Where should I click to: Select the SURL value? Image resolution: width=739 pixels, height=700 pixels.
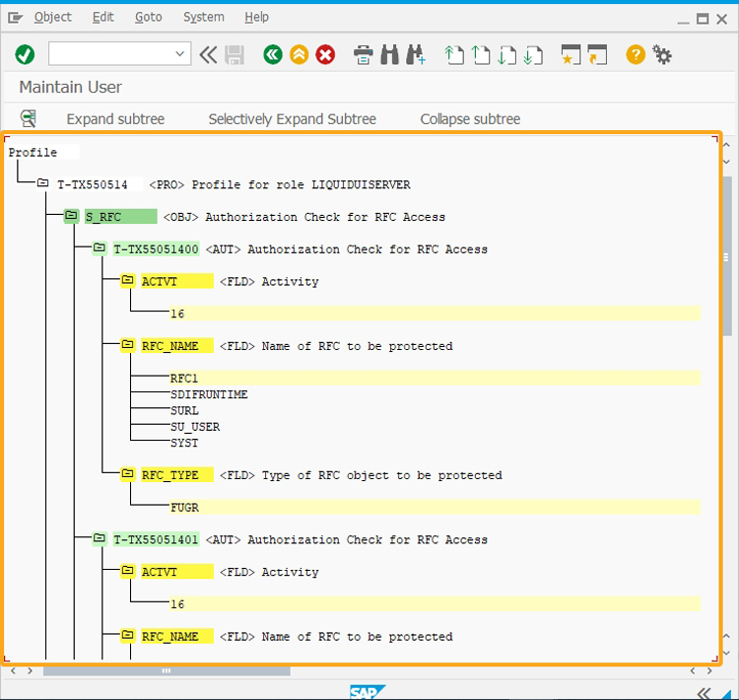click(184, 410)
